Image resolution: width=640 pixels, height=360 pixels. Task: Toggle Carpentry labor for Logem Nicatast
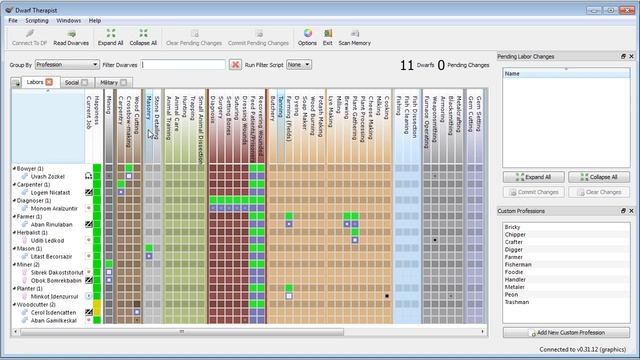point(121,192)
